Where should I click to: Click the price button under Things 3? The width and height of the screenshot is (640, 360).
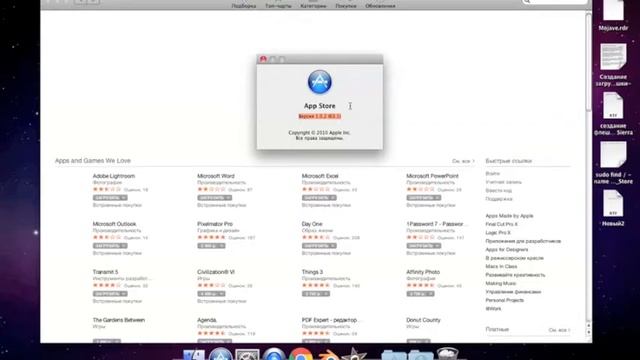tap(316, 294)
